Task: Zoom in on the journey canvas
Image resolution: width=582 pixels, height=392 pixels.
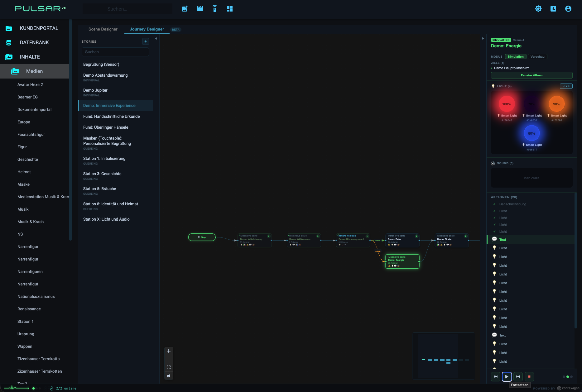Action: pyautogui.click(x=169, y=351)
